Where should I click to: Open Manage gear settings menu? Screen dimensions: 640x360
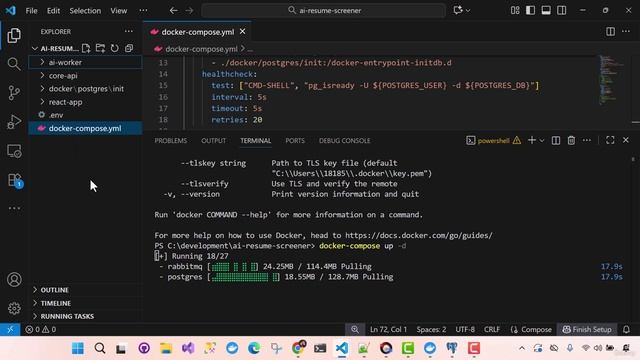pyautogui.click(x=14, y=308)
